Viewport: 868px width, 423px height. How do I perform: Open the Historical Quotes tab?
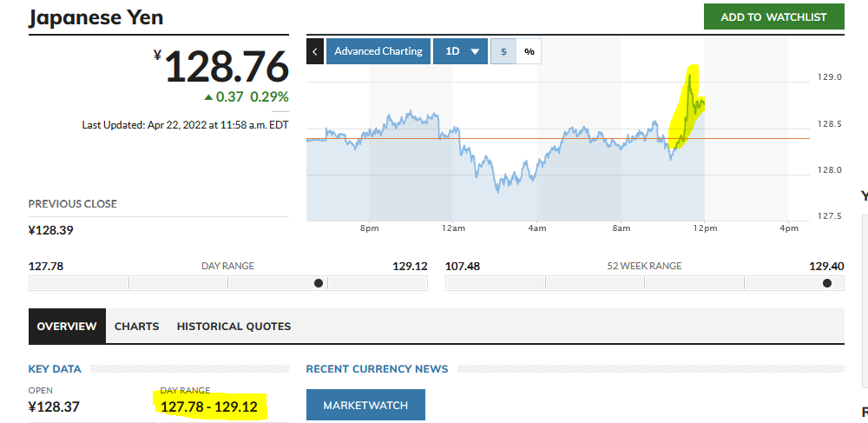[x=233, y=327]
